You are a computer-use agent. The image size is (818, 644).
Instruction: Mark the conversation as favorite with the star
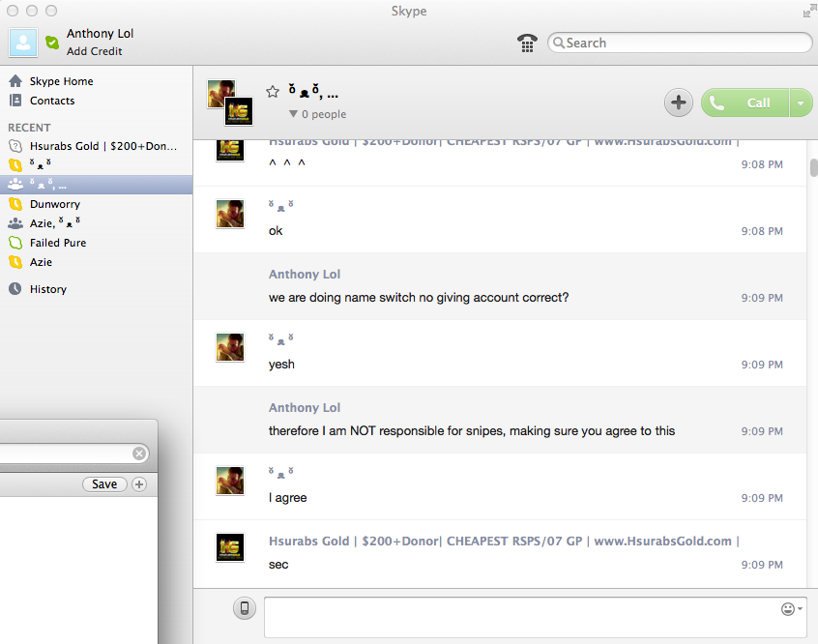[273, 92]
